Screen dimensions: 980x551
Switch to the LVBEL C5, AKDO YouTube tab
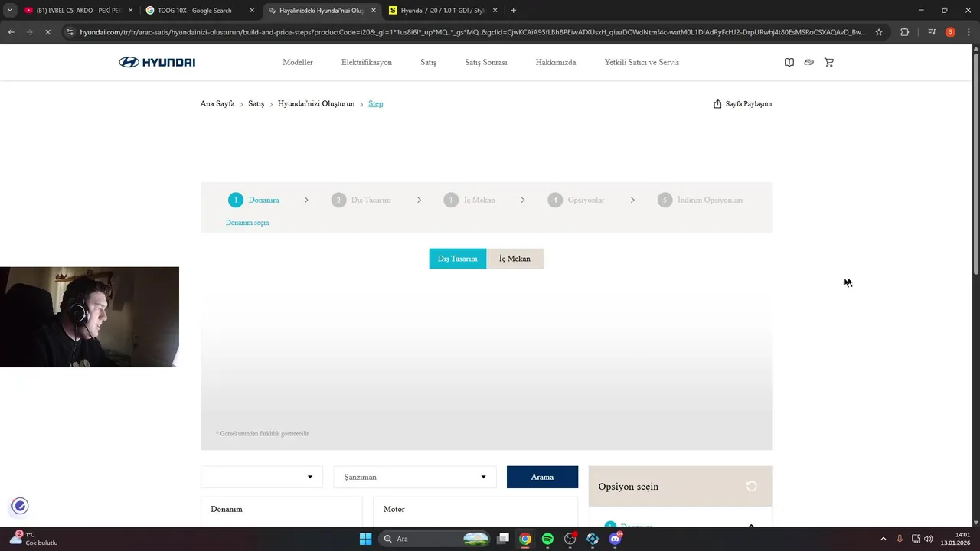click(x=79, y=11)
